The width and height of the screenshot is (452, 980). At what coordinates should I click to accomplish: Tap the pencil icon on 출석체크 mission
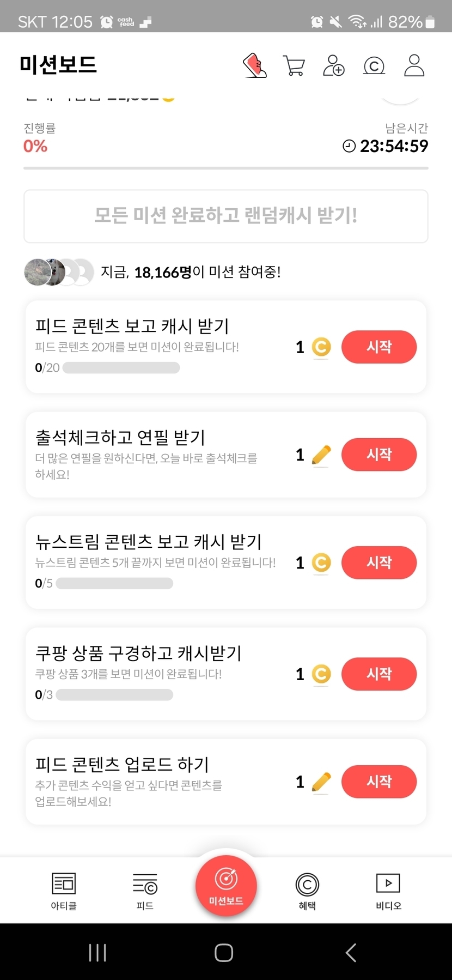pos(321,455)
